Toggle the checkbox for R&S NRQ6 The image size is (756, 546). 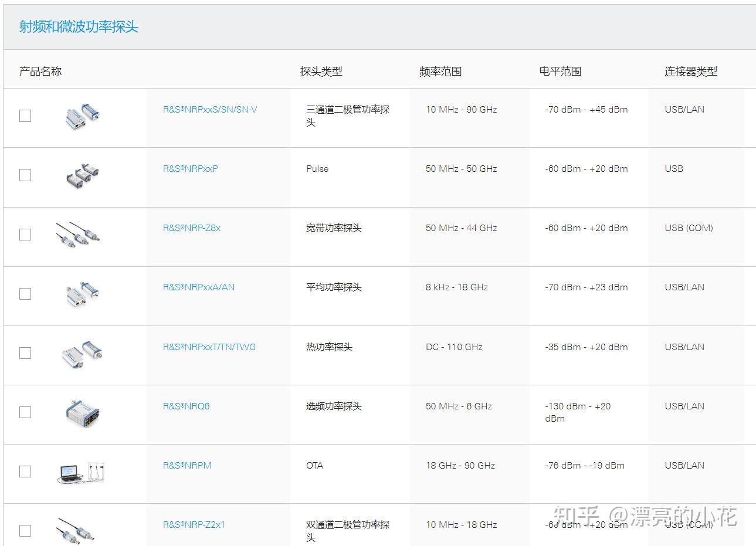pyautogui.click(x=25, y=412)
